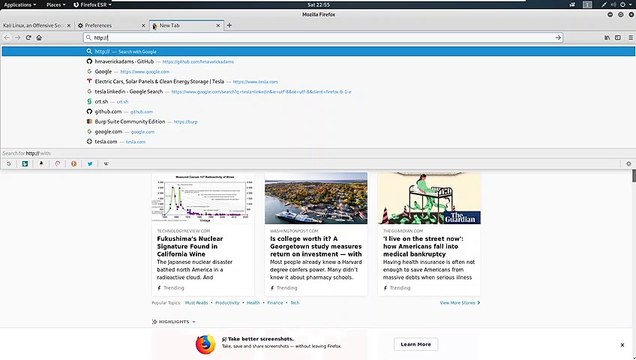Close the Kali Linux tab
Screen dimensions: 636x360
69,26
